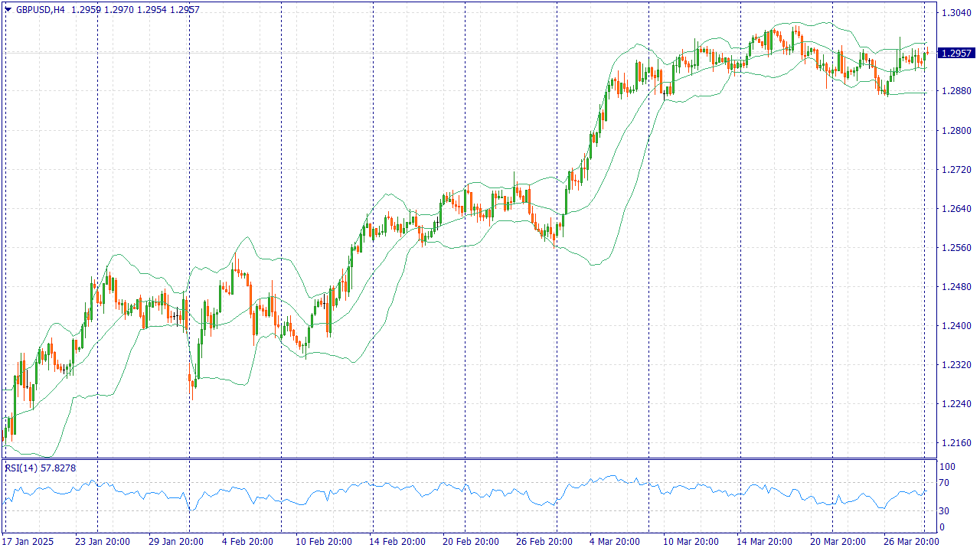The width and height of the screenshot is (980, 551).
Task: Click the 1.2160 price axis label
Action: 957,443
